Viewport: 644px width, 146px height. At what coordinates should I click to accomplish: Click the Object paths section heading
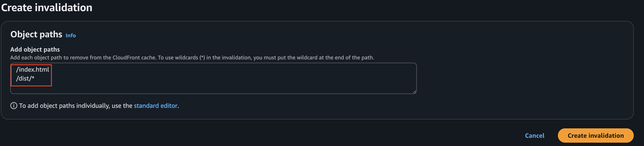[x=36, y=34]
